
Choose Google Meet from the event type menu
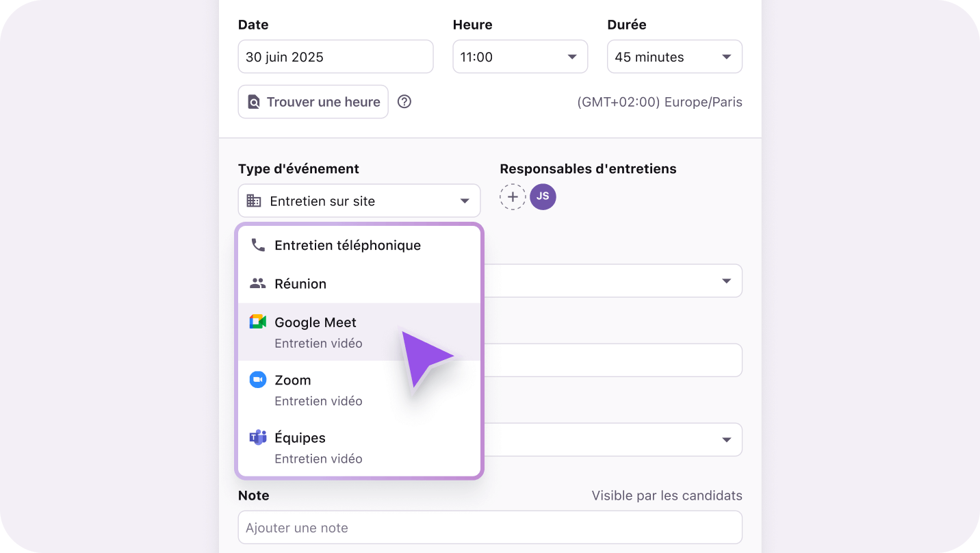(315, 322)
